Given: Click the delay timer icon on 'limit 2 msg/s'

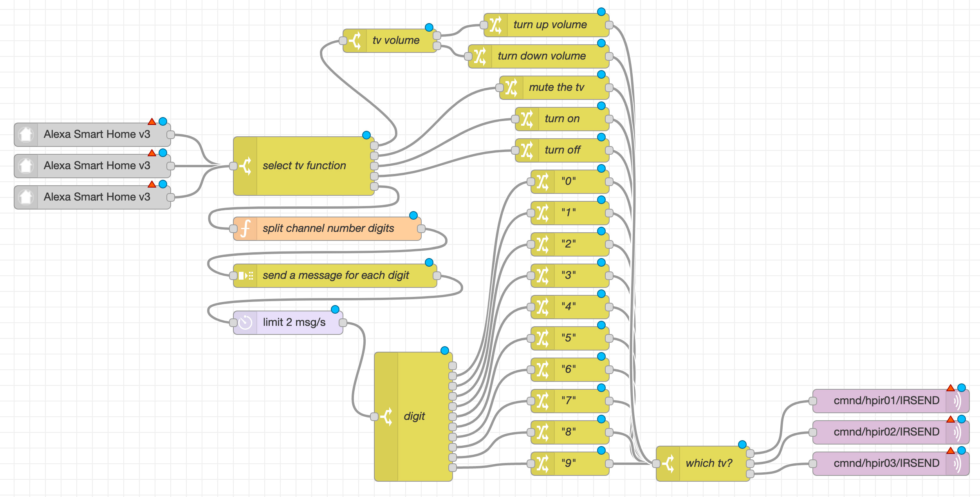Looking at the screenshot, I should 245,323.
